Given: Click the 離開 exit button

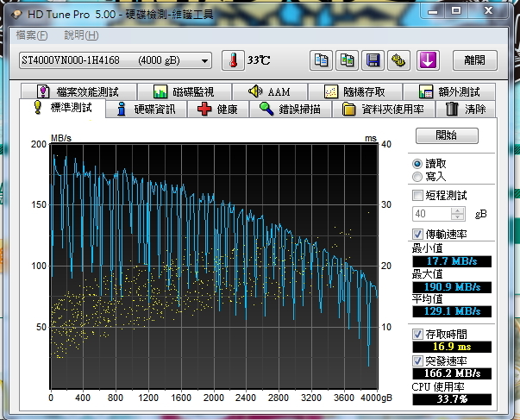Looking at the screenshot, I should [x=474, y=60].
